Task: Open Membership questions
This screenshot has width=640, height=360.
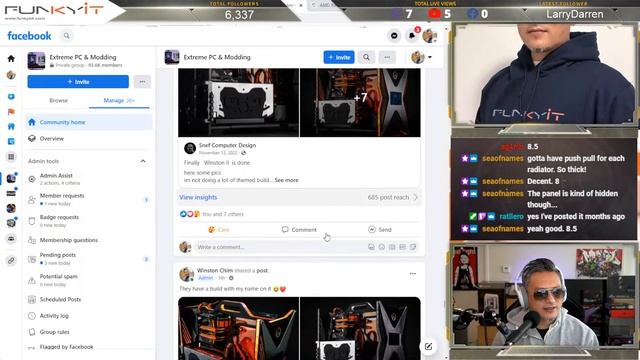Action: coord(89,240)
